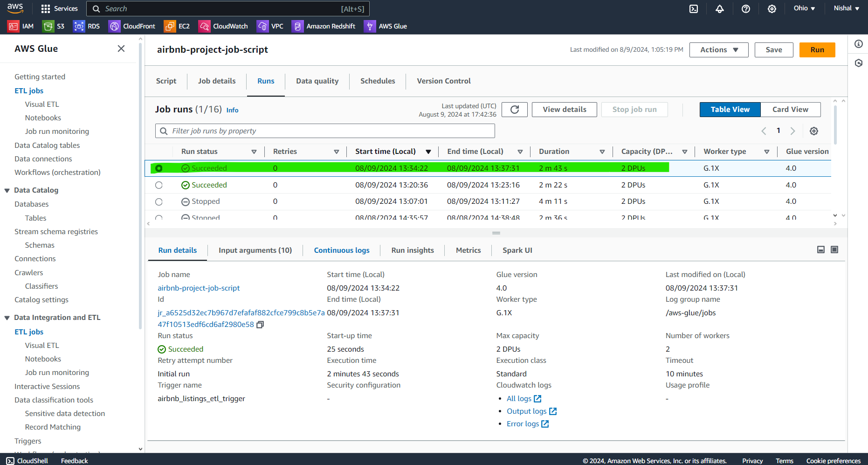Select the Stopped run started 08/09/2024 13:07:01

click(159, 202)
